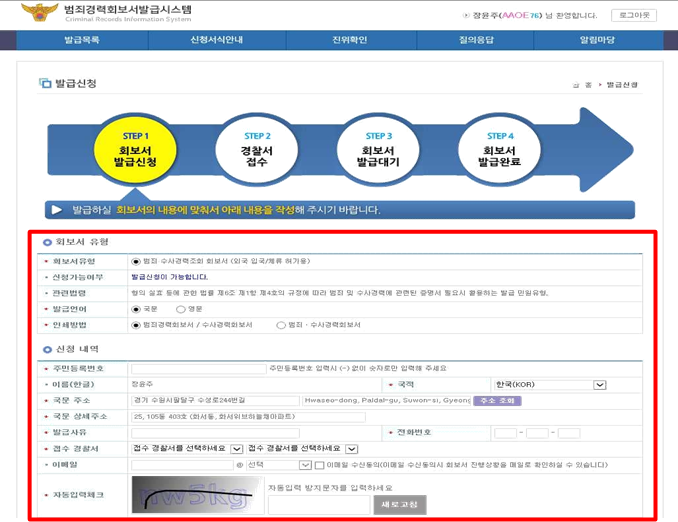Open the 국적 한국(KOR) dropdown
The height and width of the screenshot is (522, 678).
tap(549, 384)
